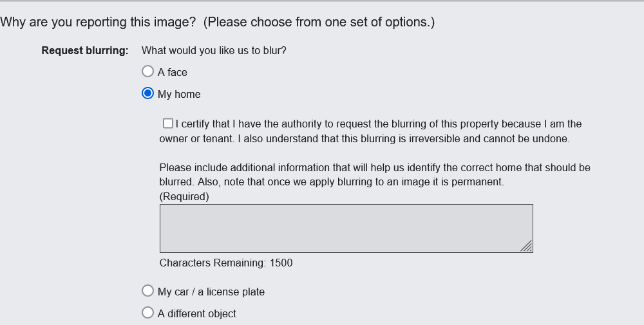Viewport: 644px width, 325px height.
Task: Check the owner or tenant certification checkbox
Action: (x=168, y=123)
